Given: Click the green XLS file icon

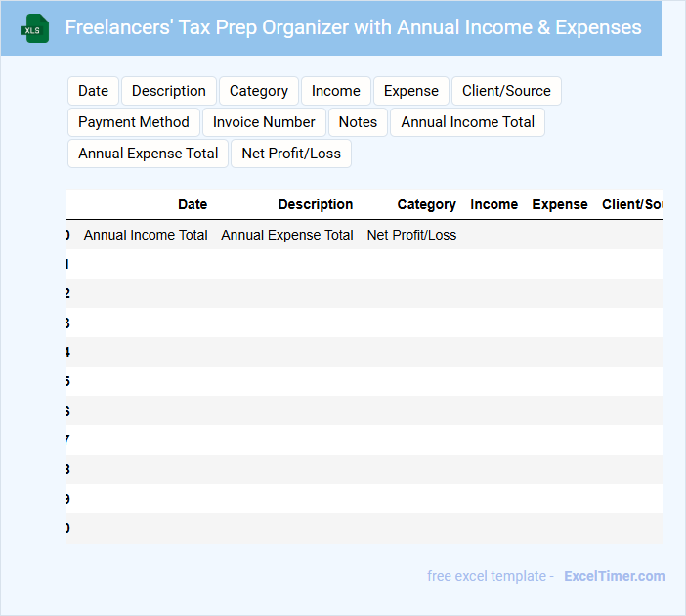Looking at the screenshot, I should point(35,28).
